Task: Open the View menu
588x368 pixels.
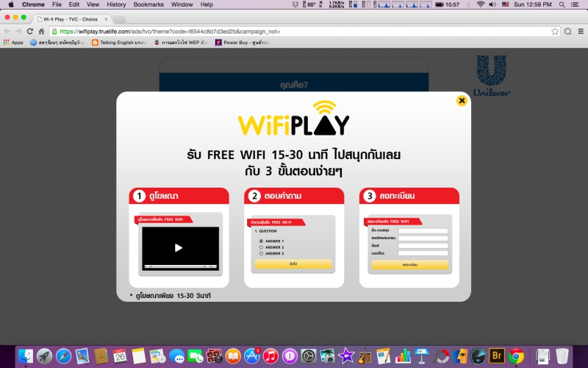Action: (93, 4)
